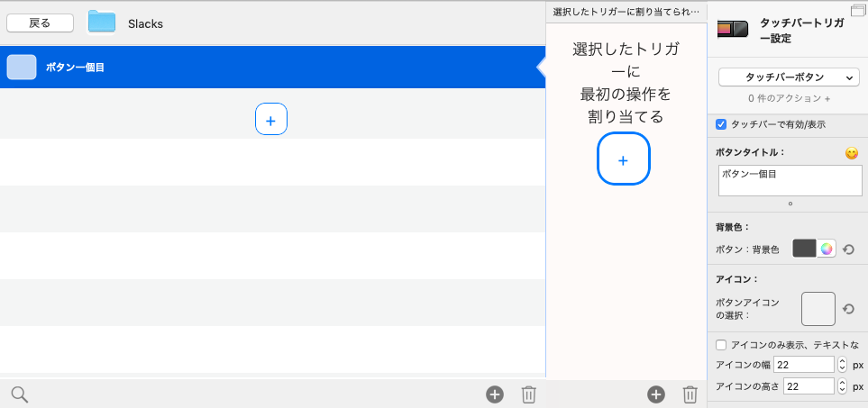Click the small plus button under the trigger list

(x=270, y=119)
